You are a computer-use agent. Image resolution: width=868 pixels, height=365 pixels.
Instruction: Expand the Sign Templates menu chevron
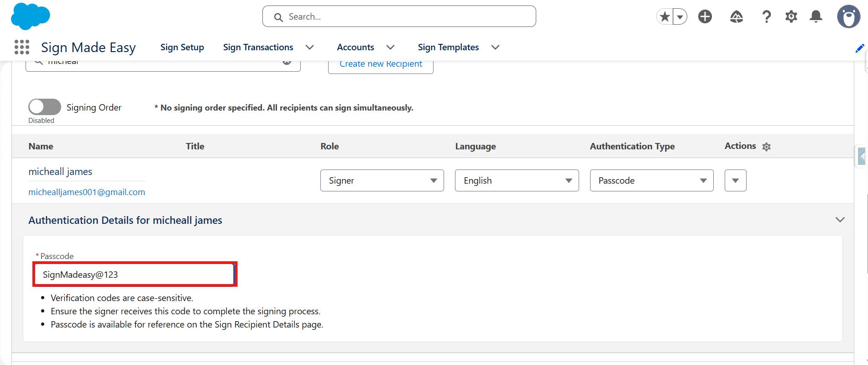pyautogui.click(x=496, y=47)
